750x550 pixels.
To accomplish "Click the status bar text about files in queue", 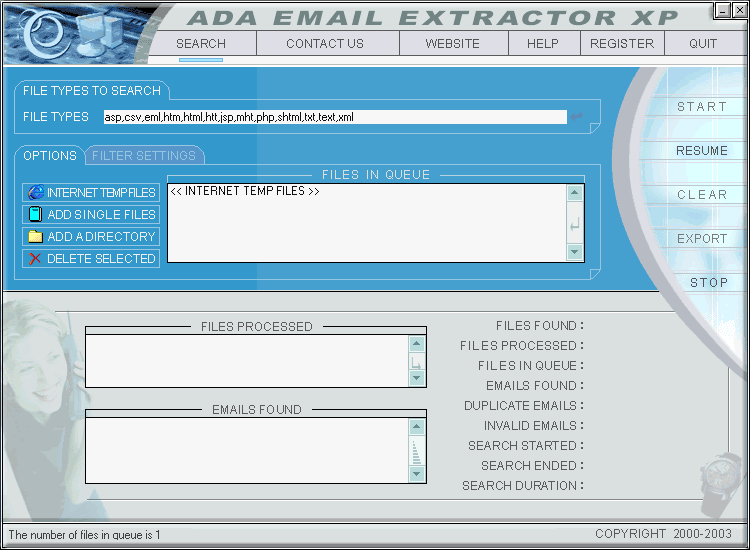I will tap(84, 535).
